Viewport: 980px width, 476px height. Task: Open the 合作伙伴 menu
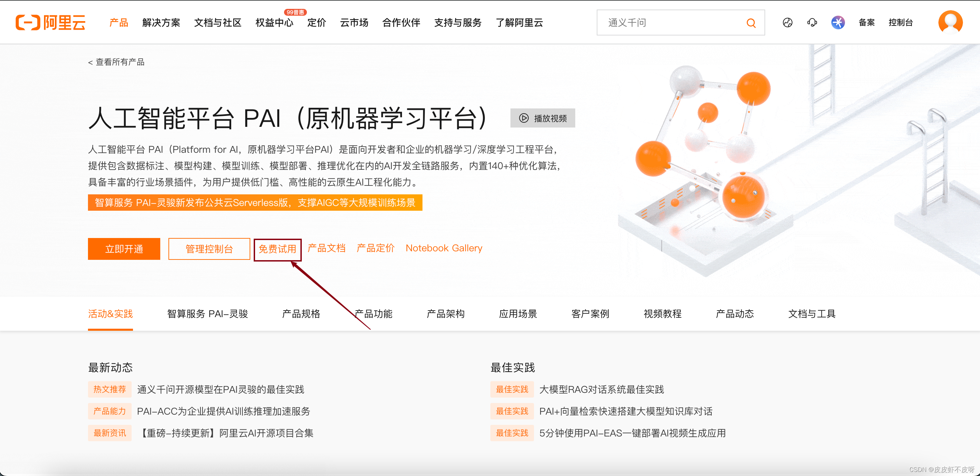401,23
